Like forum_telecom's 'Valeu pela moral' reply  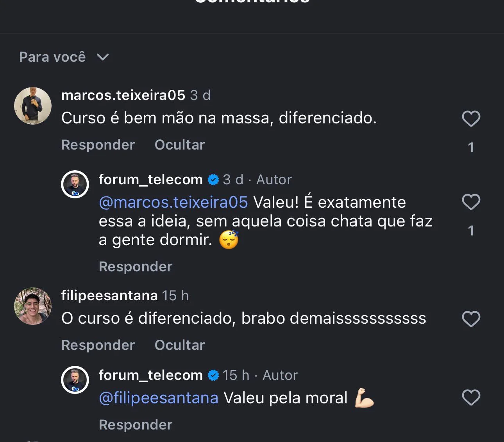coord(471,397)
